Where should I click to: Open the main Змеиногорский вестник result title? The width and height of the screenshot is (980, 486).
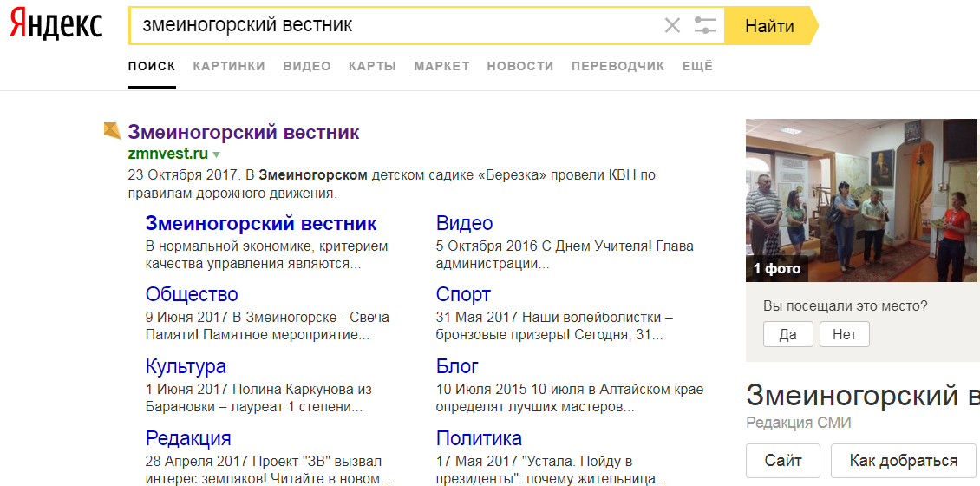[244, 133]
